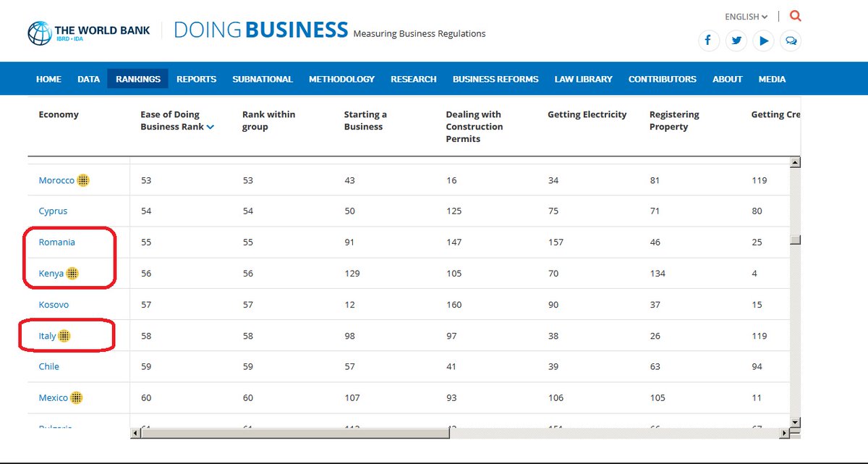868x464 pixels.
Task: Open the search magnifier icon
Action: click(796, 16)
